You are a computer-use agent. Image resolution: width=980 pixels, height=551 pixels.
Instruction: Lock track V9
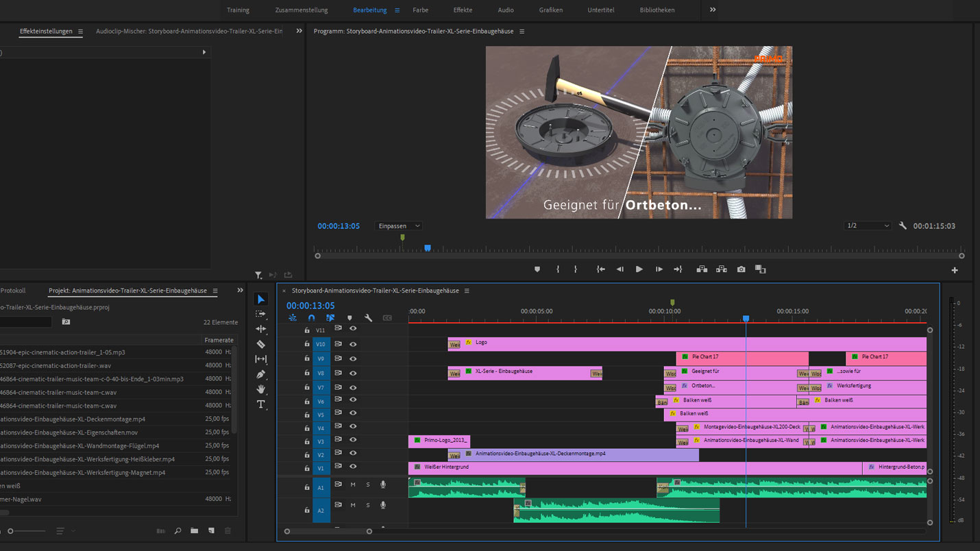click(x=307, y=358)
